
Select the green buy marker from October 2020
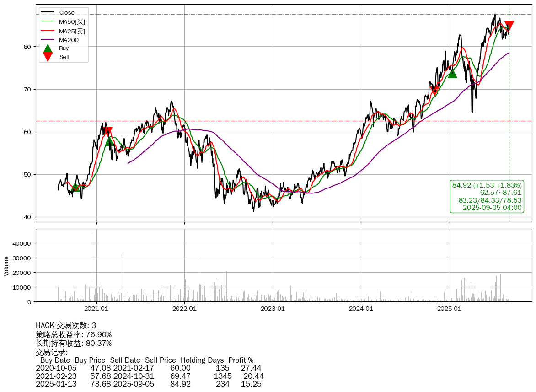(x=75, y=187)
